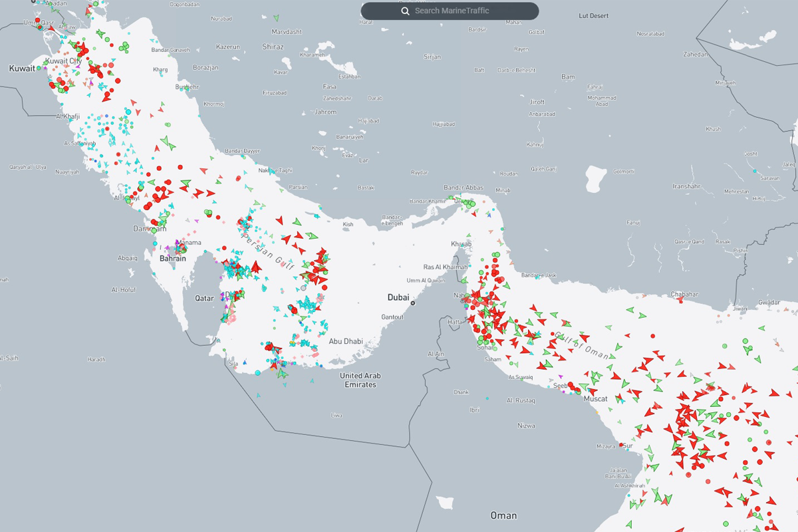This screenshot has height=532, width=798.
Task: Click the Persian Gulf water label
Action: pyautogui.click(x=267, y=249)
